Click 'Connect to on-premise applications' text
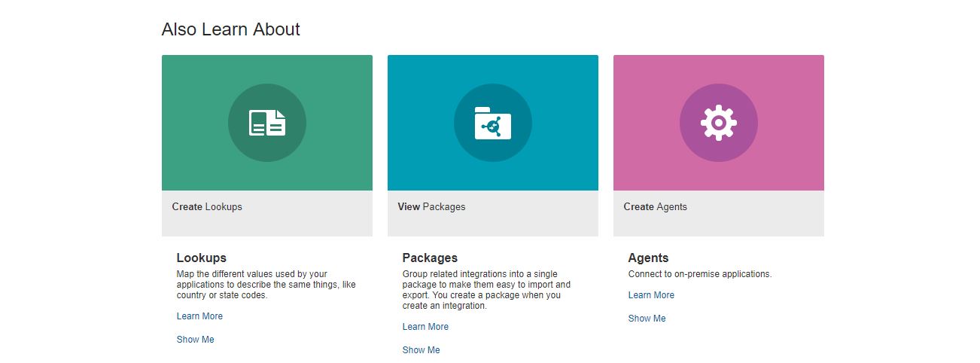This screenshot has height=363, width=980. pos(700,274)
